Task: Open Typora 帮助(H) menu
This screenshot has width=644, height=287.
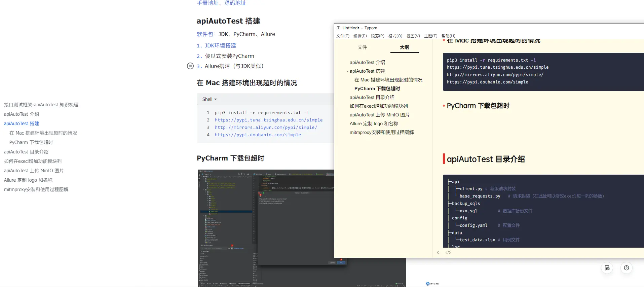Action: (x=448, y=36)
